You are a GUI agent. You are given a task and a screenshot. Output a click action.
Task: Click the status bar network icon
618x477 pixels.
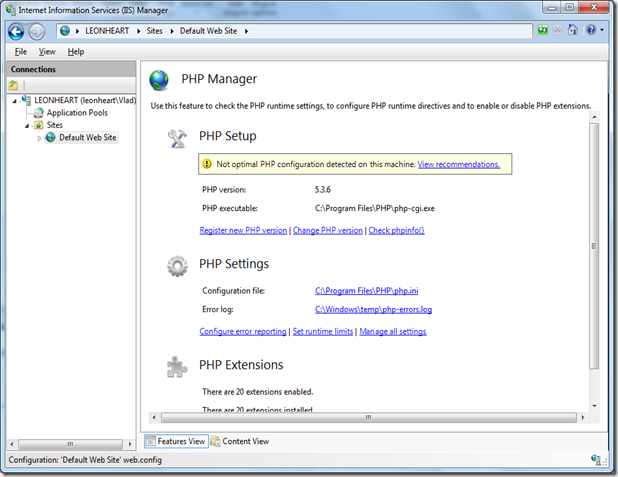(596, 460)
